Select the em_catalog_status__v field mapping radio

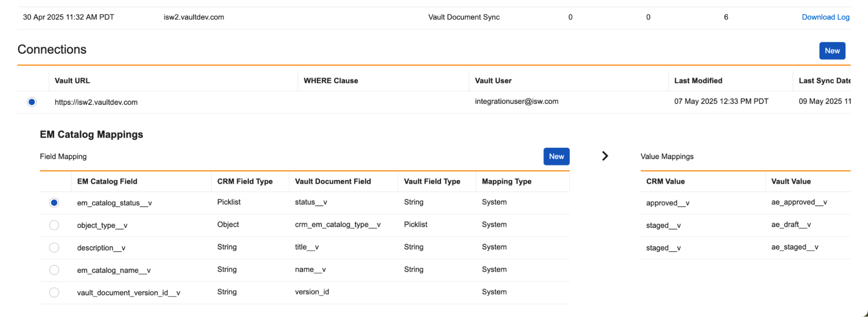pos(54,203)
